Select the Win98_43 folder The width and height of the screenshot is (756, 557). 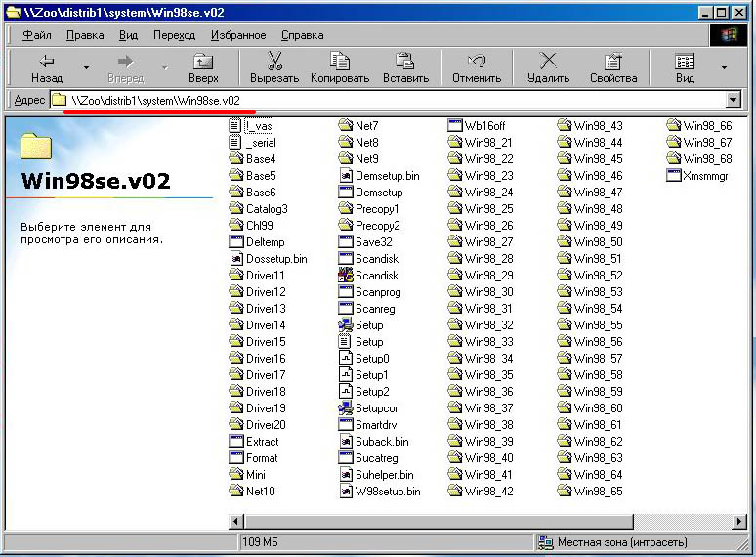click(590, 126)
